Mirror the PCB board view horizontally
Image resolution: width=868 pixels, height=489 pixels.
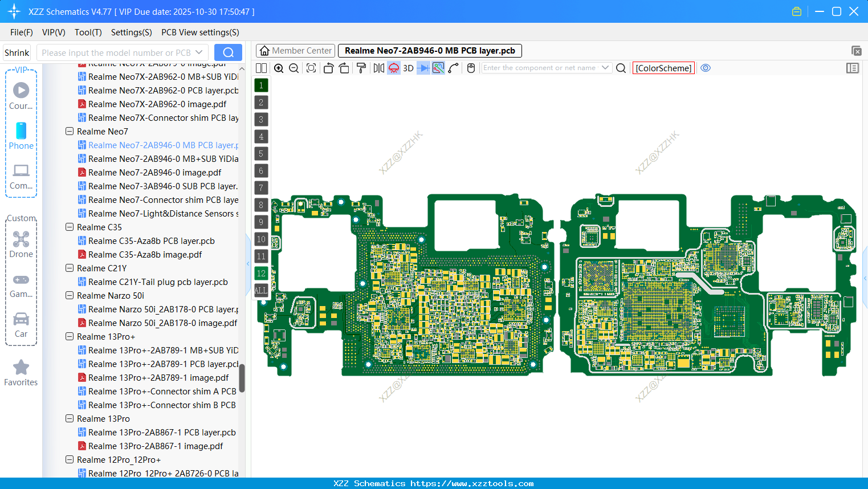378,68
